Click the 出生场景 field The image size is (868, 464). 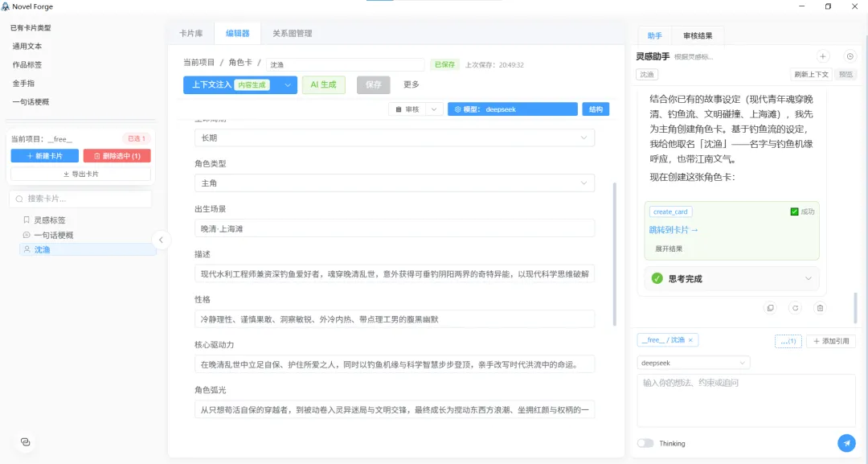395,228
